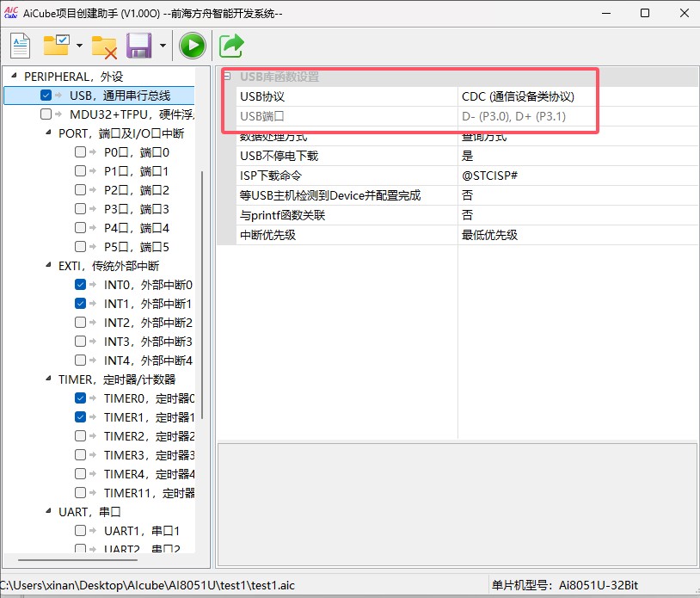
Task: Click the arrow icon beside TIMER1
Action: [93, 417]
